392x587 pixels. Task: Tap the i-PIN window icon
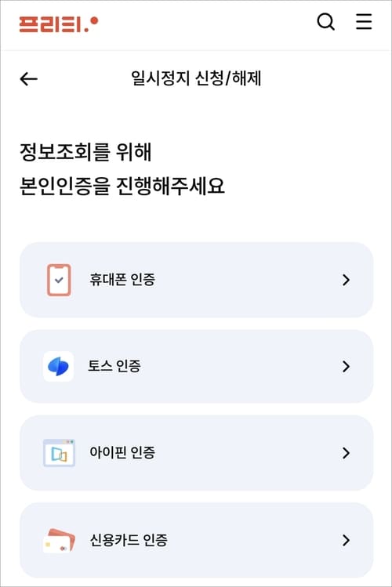[x=59, y=453]
